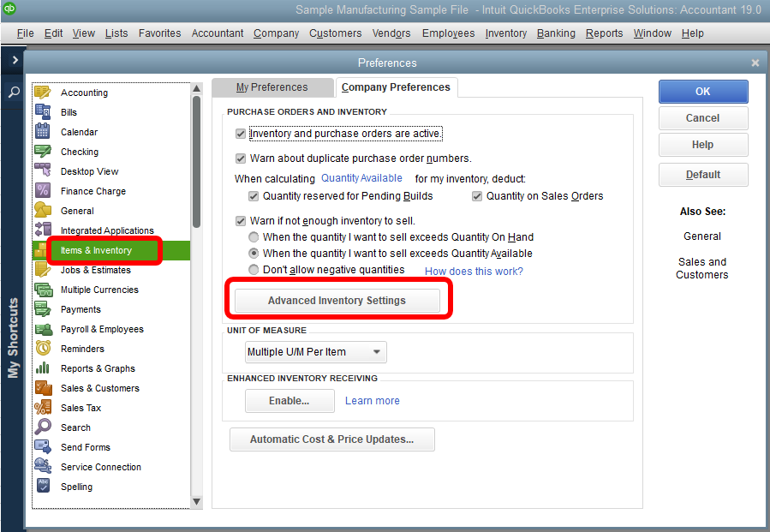The image size is (770, 532).
Task: Click the Cancel button
Action: [x=703, y=118]
